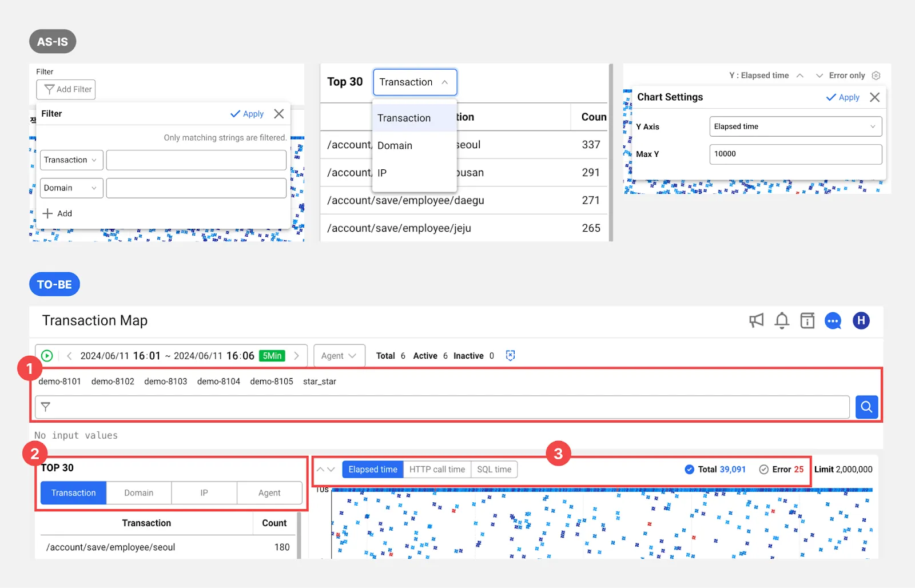Select /account/save/employee/seoul row

pyautogui.click(x=168, y=547)
